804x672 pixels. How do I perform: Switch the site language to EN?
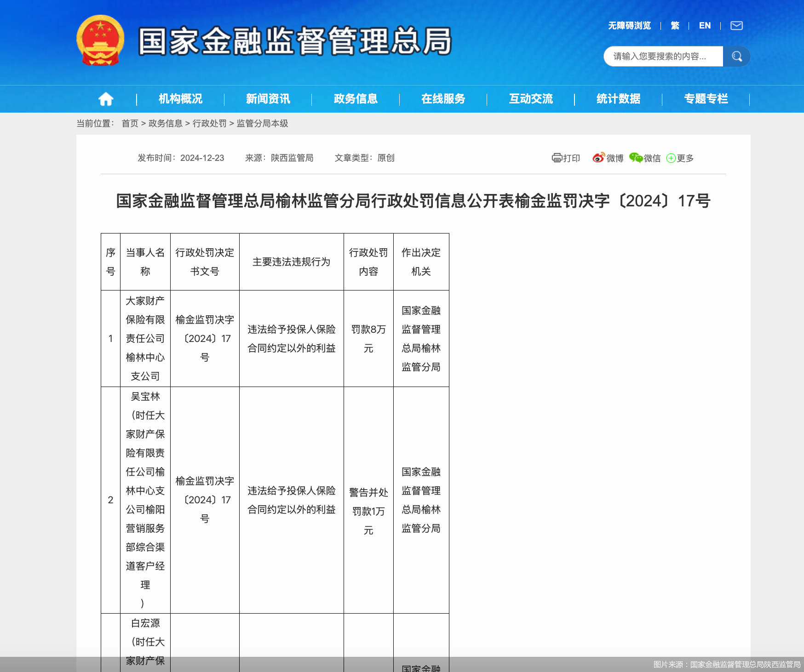click(x=704, y=26)
